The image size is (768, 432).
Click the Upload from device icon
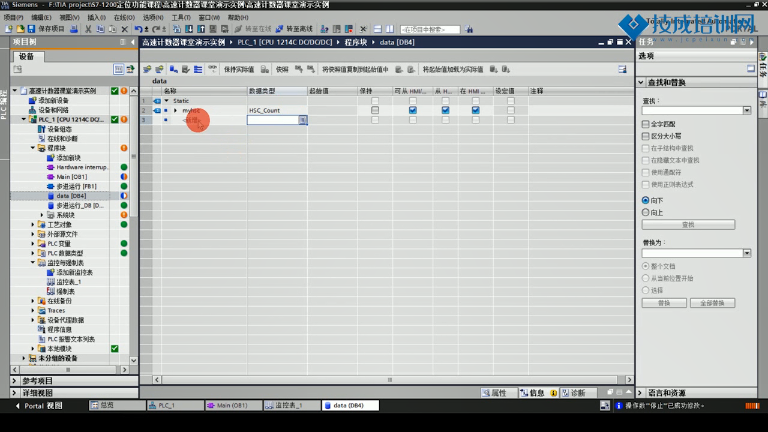pos(201,29)
